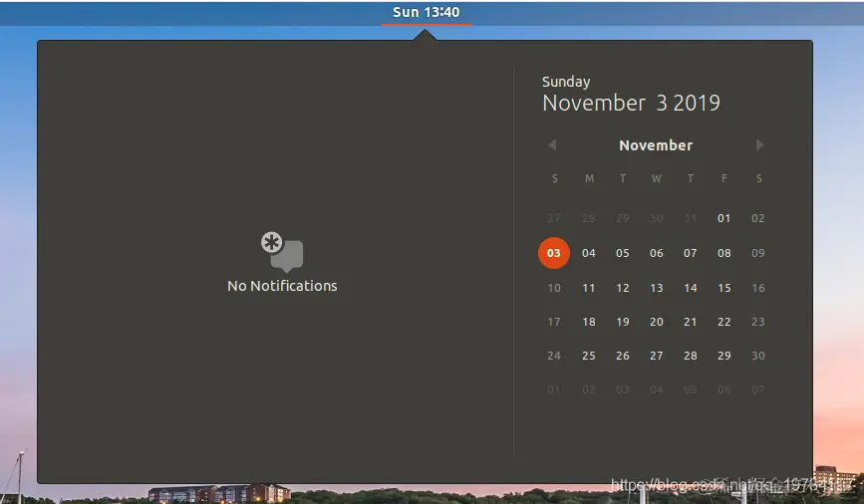Screen dimensions: 864x504
Task: Select November 05 in the highlighted week
Action: 623,253
